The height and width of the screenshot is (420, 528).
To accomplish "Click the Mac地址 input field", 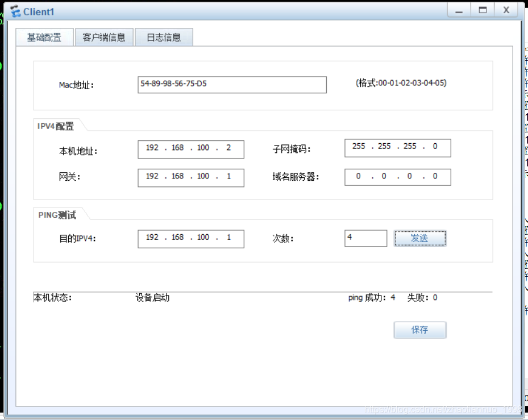I will pyautogui.click(x=232, y=85).
